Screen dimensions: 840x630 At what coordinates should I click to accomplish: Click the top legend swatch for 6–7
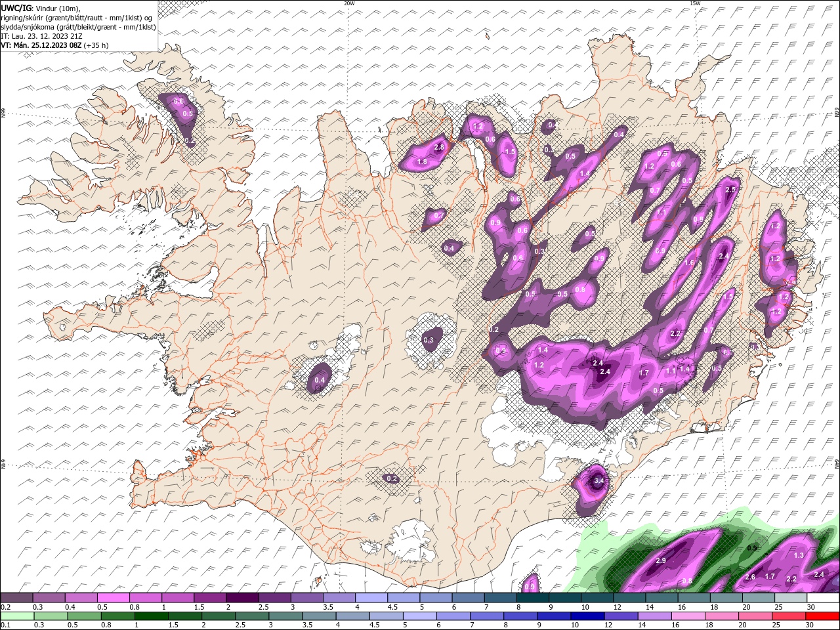click(469, 598)
